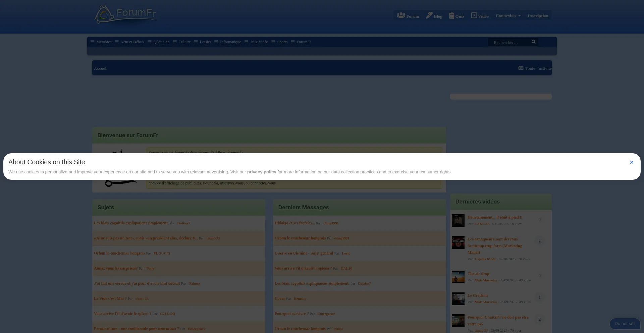Open the Informatique menu

tap(227, 42)
